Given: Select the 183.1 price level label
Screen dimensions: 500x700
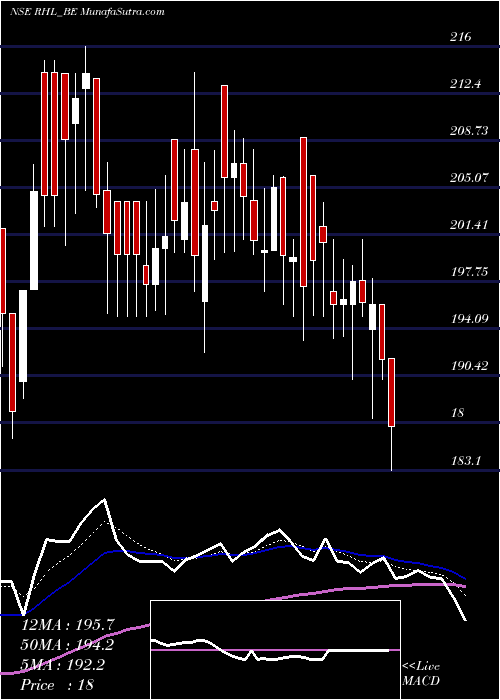Looking at the screenshot, I should point(466,460).
